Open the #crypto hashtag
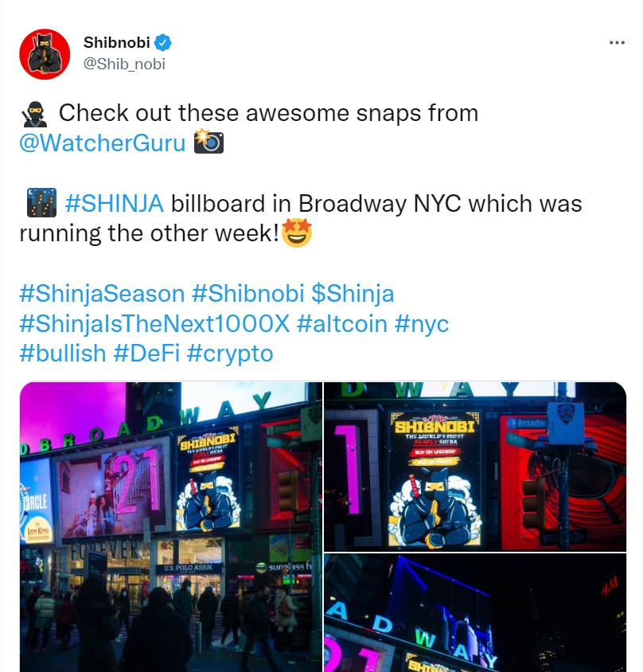This screenshot has width=643, height=672. pos(230,354)
